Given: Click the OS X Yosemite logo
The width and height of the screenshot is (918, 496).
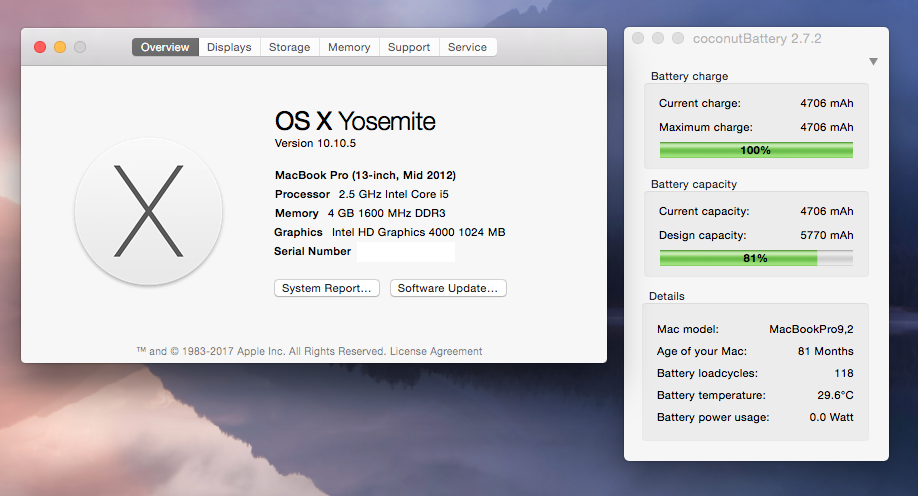Looking at the screenshot, I should click(x=149, y=211).
